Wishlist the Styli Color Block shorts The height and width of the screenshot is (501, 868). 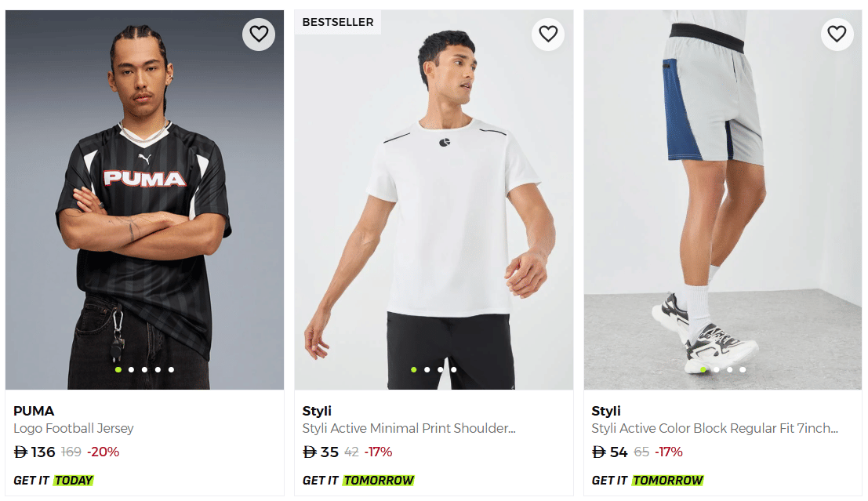point(837,34)
